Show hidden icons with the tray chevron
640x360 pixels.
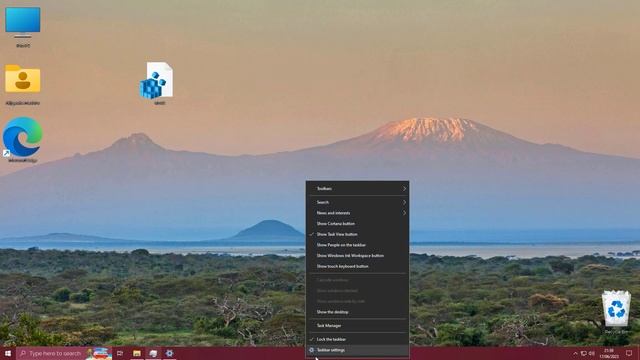click(x=575, y=353)
